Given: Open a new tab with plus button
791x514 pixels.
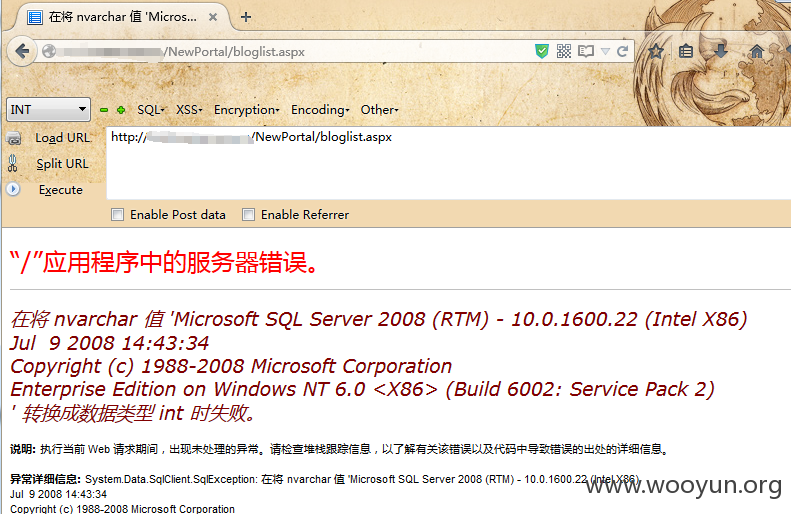Looking at the screenshot, I should (x=246, y=17).
